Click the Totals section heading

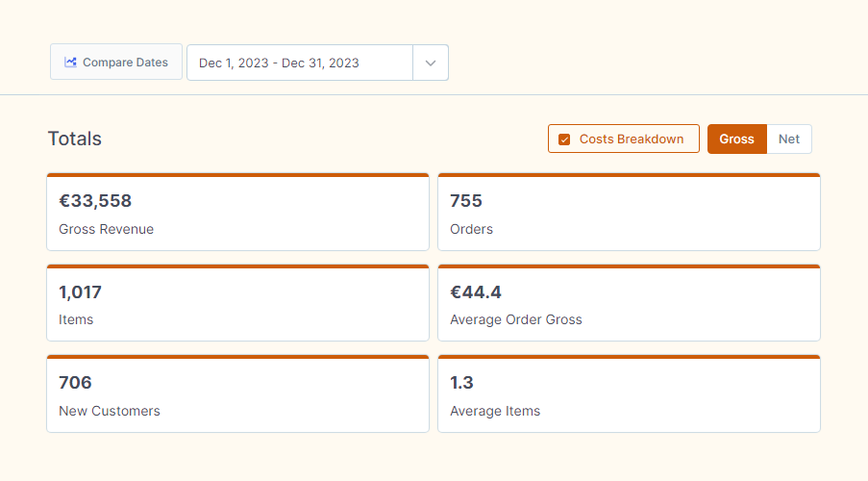(75, 139)
